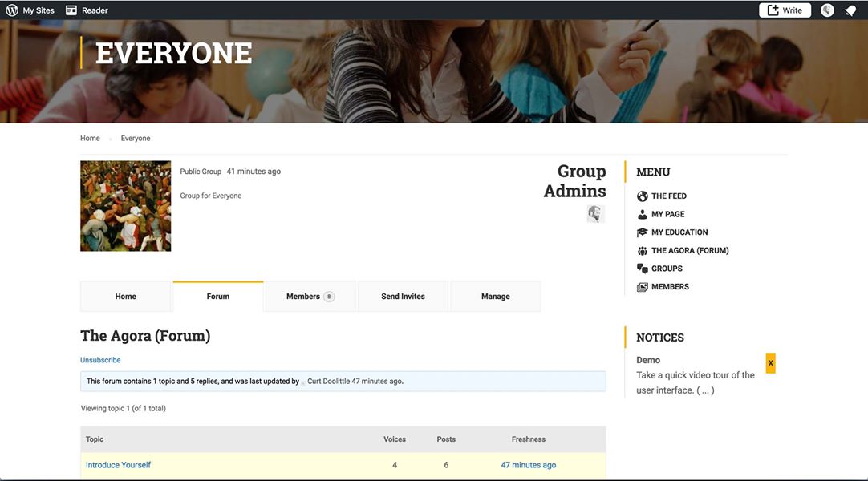Open the user avatar in top bar
Image resolution: width=868 pixels, height=481 pixels.
point(827,10)
